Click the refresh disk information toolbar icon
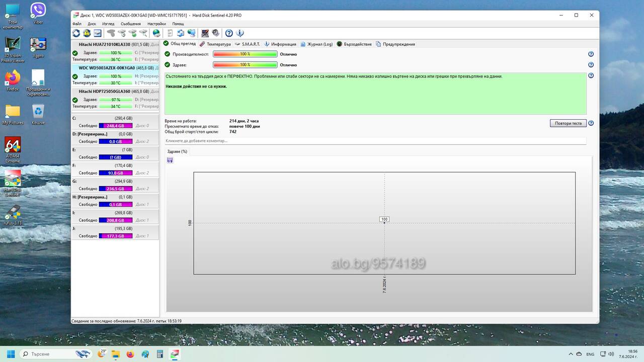Viewport: 644px width, 362px height. [x=76, y=33]
